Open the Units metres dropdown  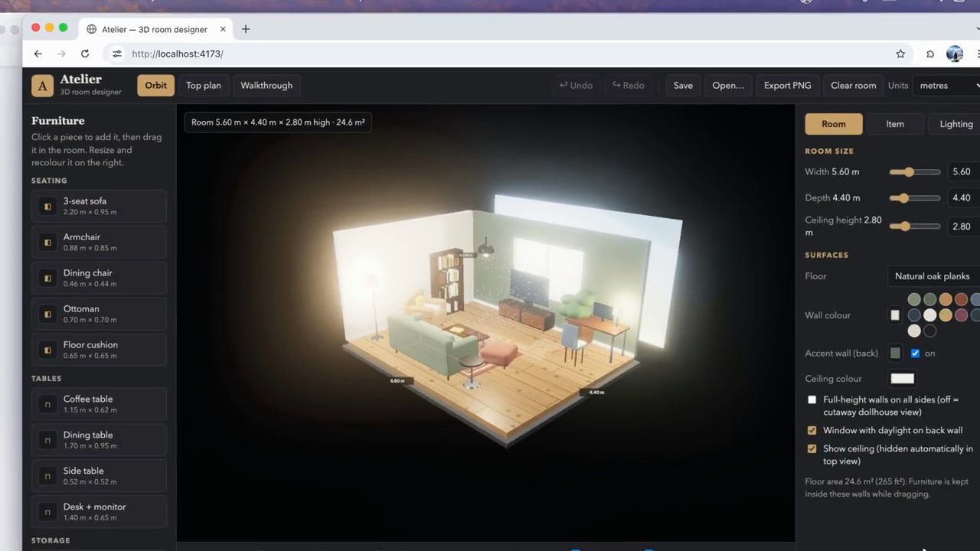pyautogui.click(x=946, y=86)
